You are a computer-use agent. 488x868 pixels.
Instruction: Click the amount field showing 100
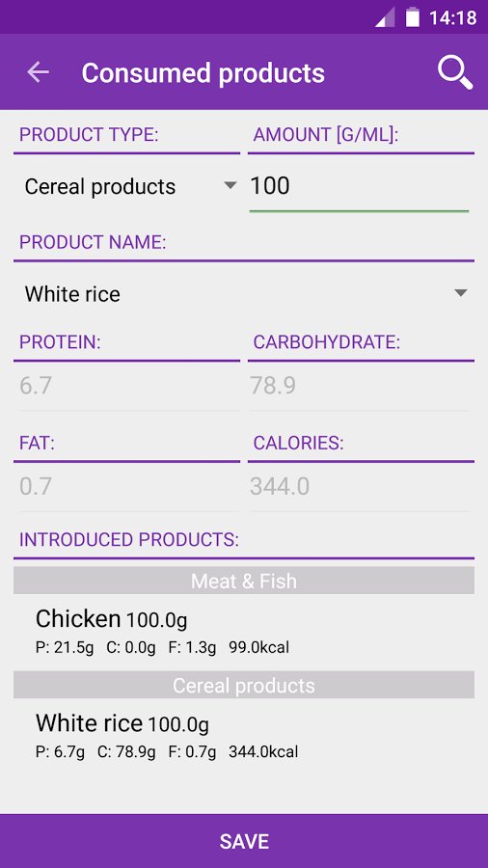tap(359, 188)
